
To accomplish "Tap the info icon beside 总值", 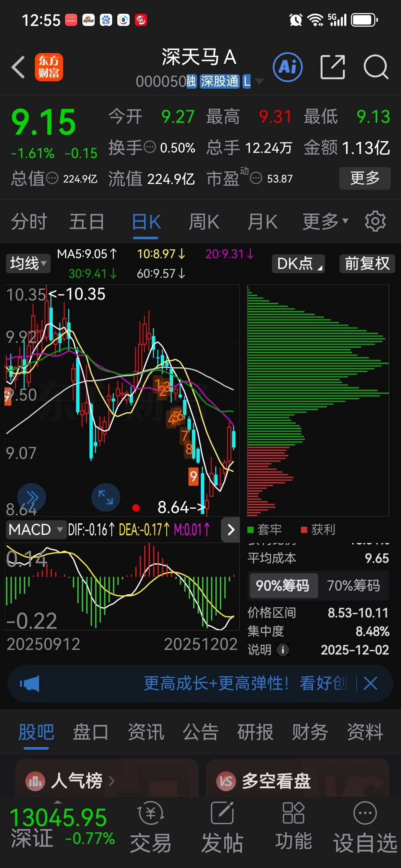I will [x=52, y=178].
